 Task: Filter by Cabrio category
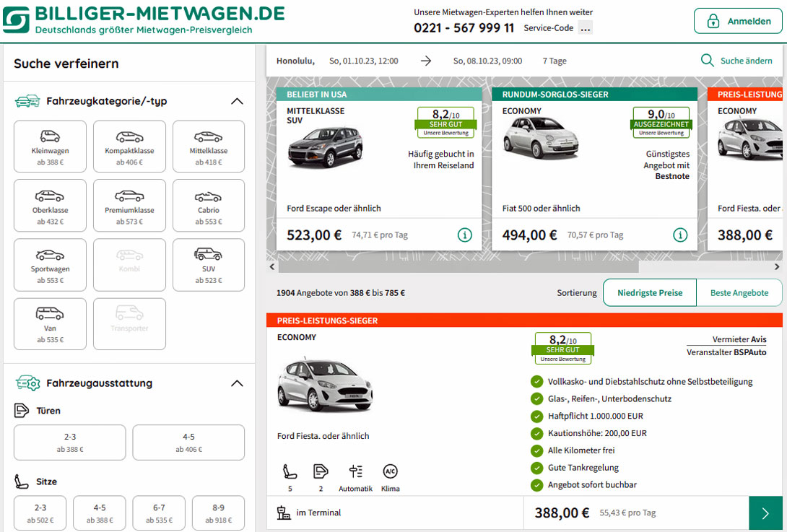pos(209,205)
